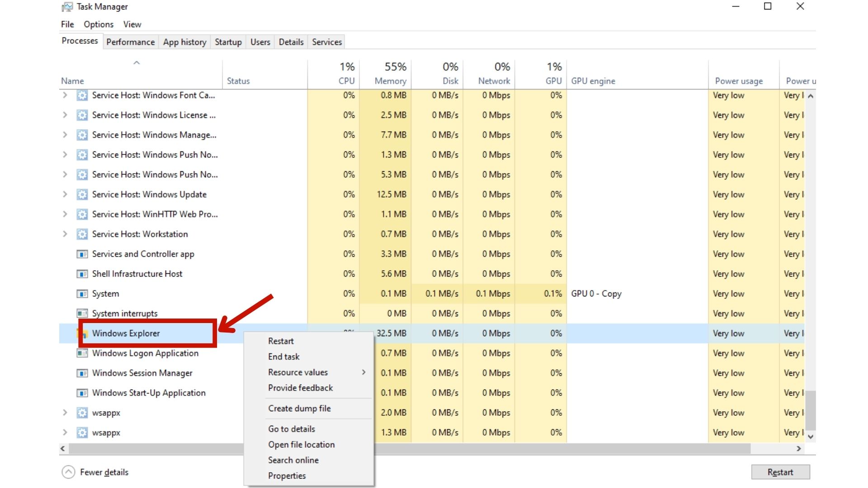Expand Service Host: Windows Manage group

(x=65, y=135)
